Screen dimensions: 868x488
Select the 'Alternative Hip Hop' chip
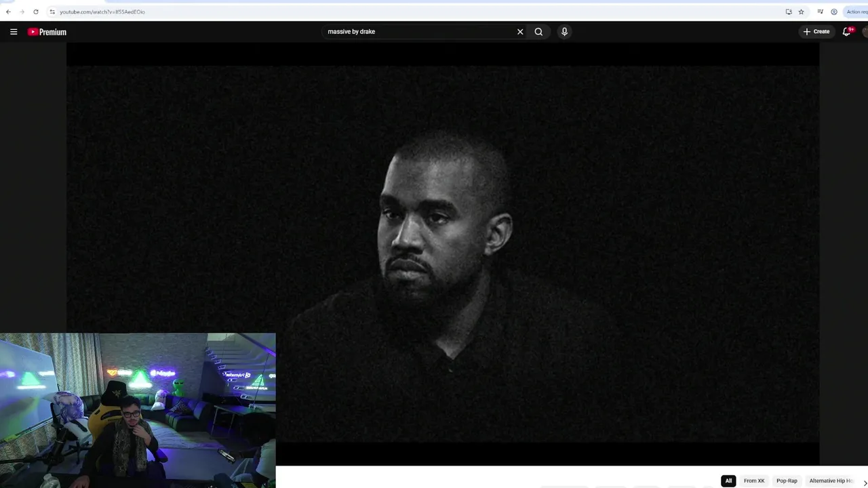coord(831,481)
